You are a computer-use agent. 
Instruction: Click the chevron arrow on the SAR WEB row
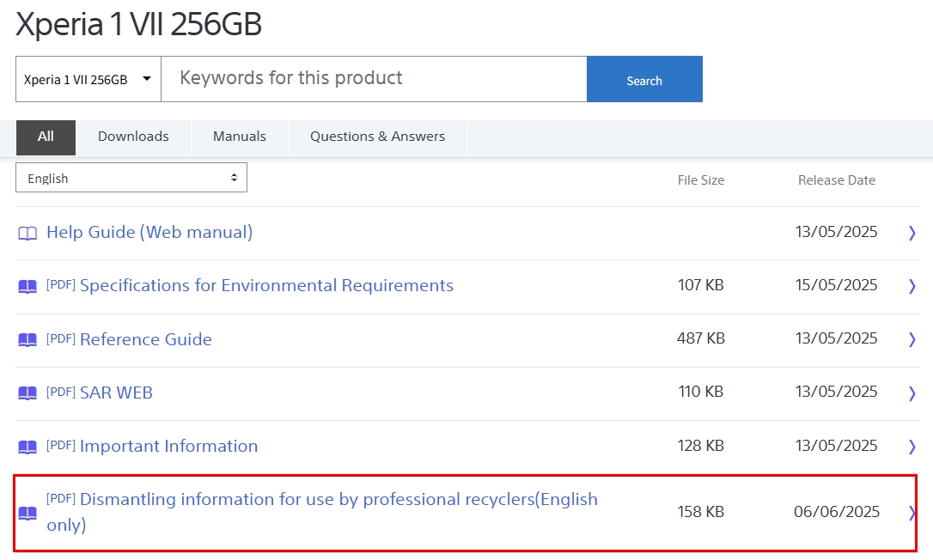(x=912, y=393)
